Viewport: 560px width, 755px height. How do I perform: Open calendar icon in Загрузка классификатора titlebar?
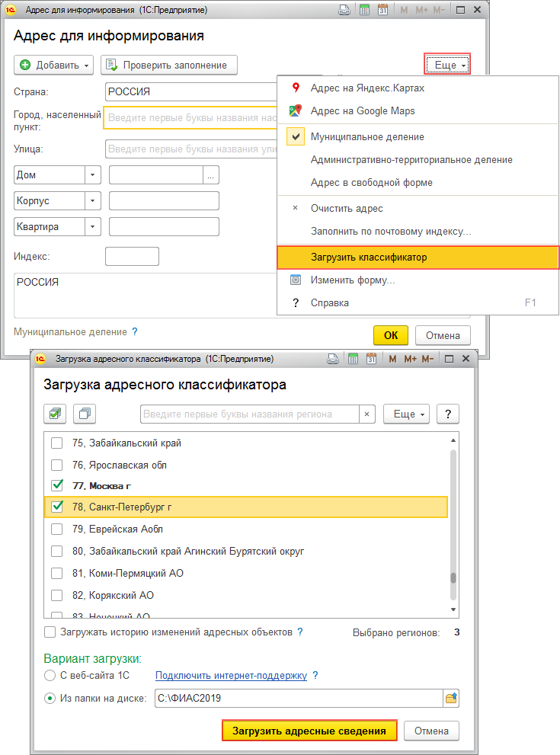[369, 358]
